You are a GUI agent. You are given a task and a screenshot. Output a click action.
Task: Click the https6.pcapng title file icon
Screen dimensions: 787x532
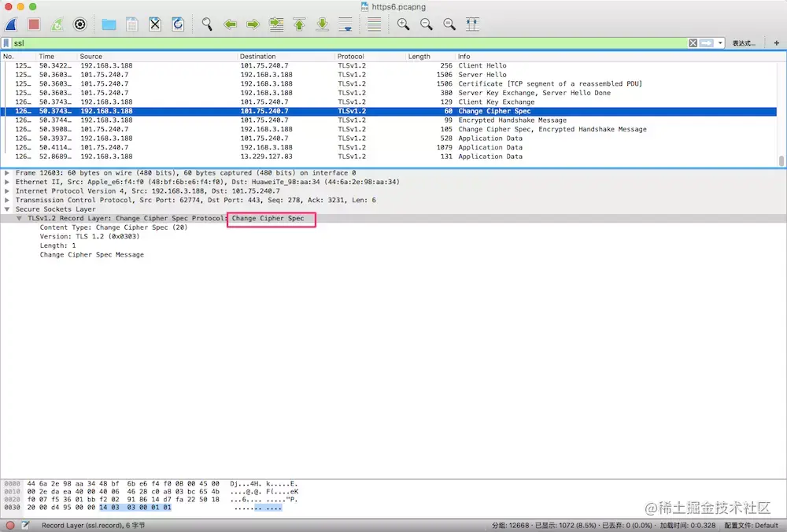pos(365,6)
